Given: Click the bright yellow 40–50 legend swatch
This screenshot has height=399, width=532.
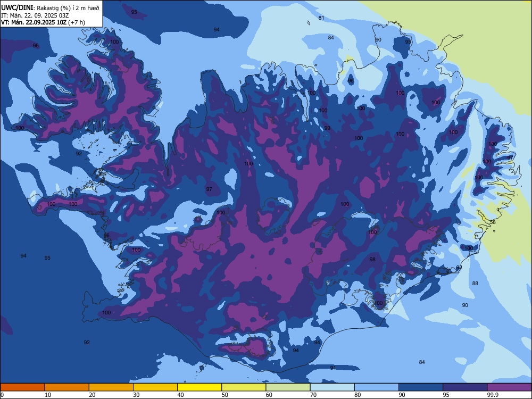Looking at the screenshot, I should [199, 387].
